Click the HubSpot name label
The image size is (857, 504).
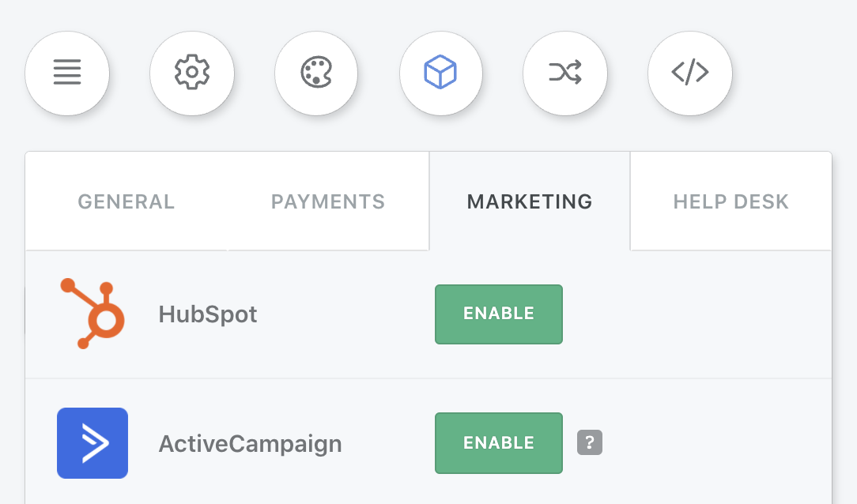tap(208, 314)
